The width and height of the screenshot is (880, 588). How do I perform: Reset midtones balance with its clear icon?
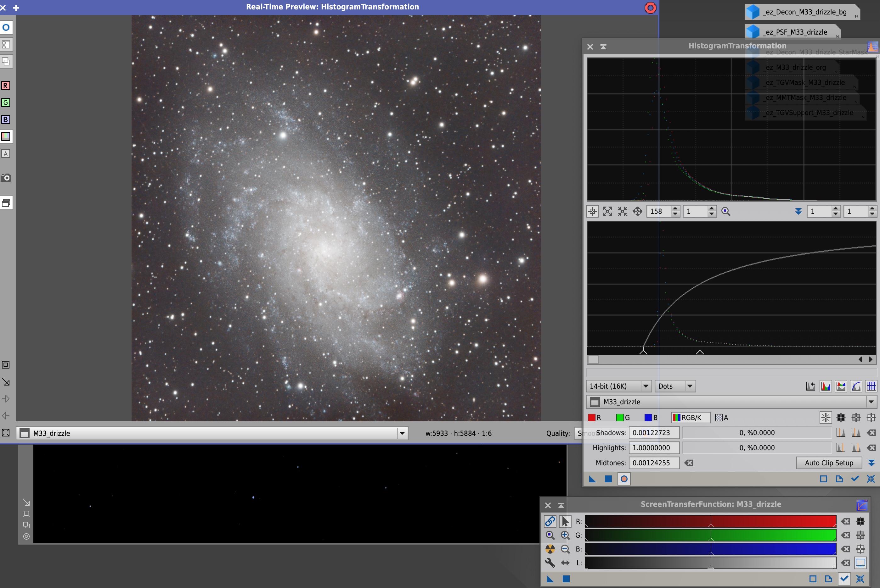(x=689, y=463)
